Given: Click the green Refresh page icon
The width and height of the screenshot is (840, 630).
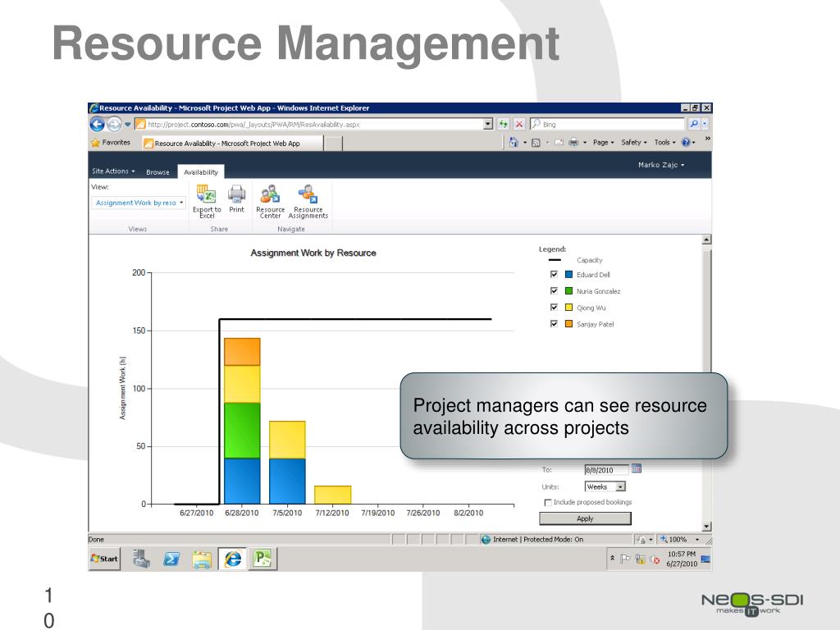Looking at the screenshot, I should point(503,125).
